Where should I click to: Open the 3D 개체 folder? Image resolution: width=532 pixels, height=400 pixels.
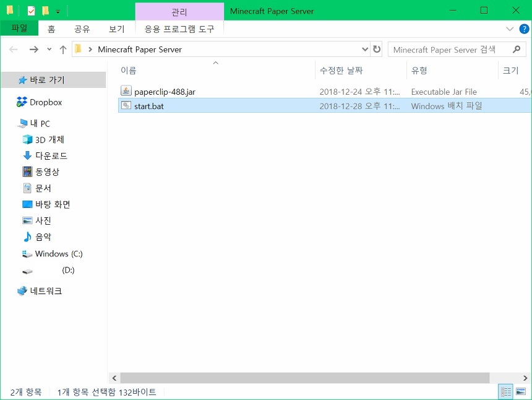pyautogui.click(x=49, y=139)
